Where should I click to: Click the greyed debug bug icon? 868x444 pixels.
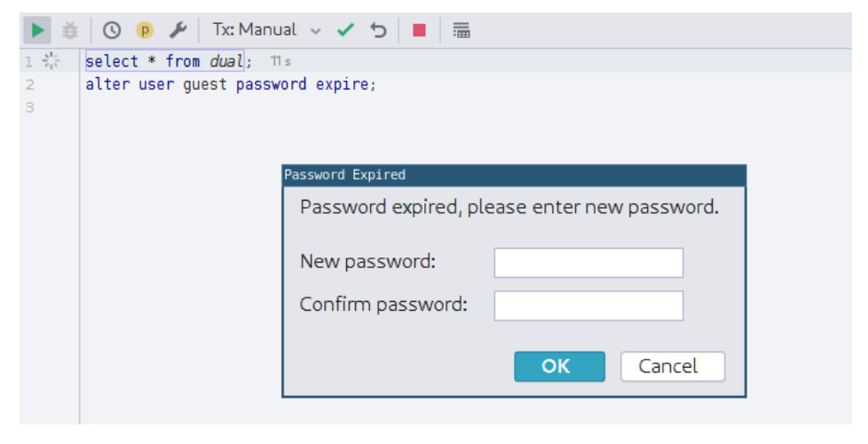70,30
